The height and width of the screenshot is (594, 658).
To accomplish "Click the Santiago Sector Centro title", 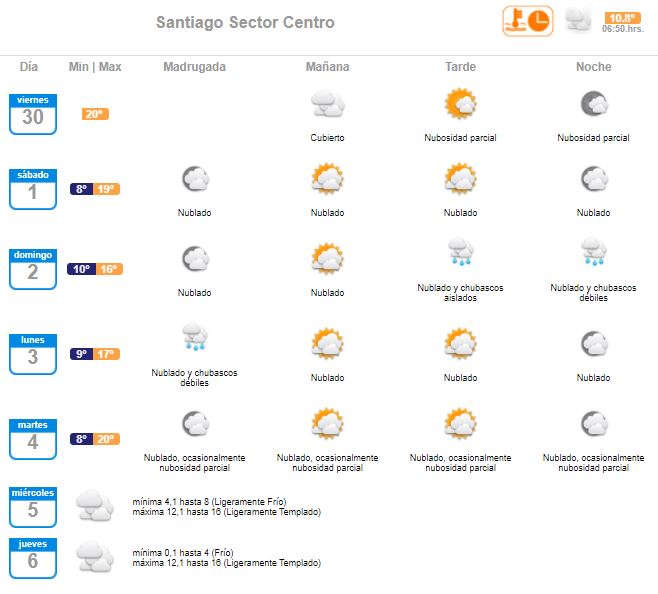I will click(x=245, y=22).
